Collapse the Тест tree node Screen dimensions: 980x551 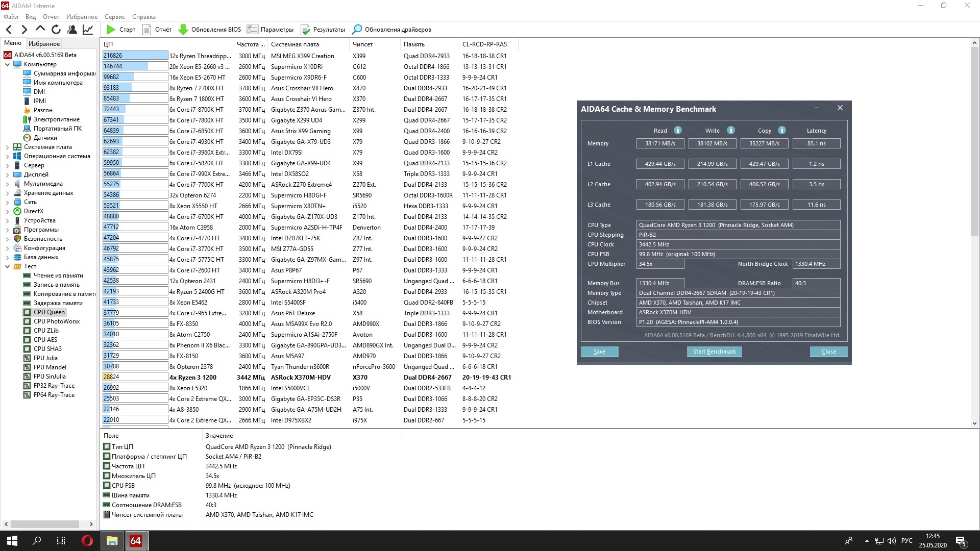point(7,266)
